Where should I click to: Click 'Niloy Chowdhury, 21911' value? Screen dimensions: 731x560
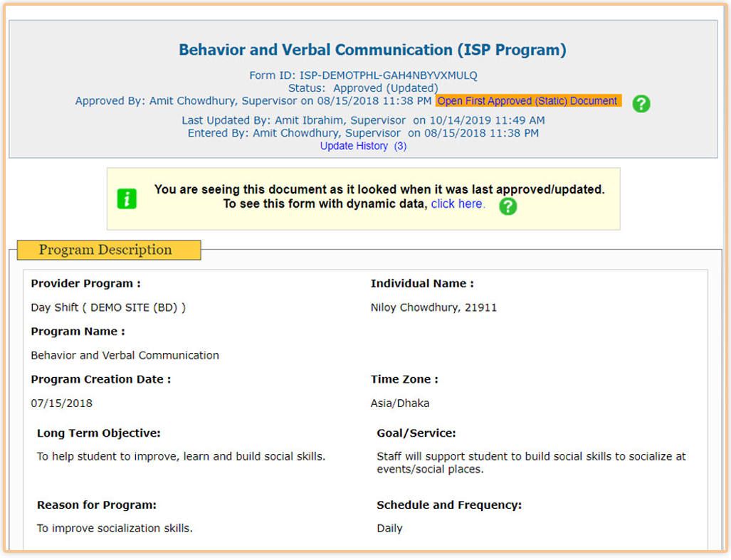point(433,307)
